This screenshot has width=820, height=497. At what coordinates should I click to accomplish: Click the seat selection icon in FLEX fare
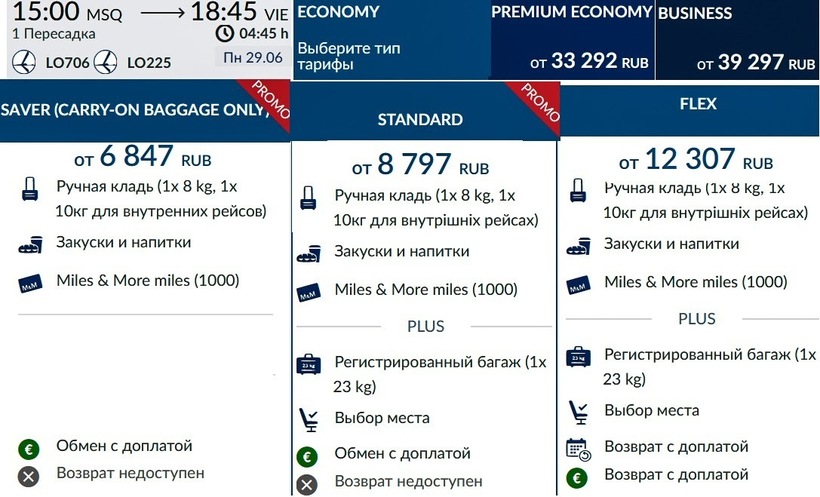tap(578, 410)
